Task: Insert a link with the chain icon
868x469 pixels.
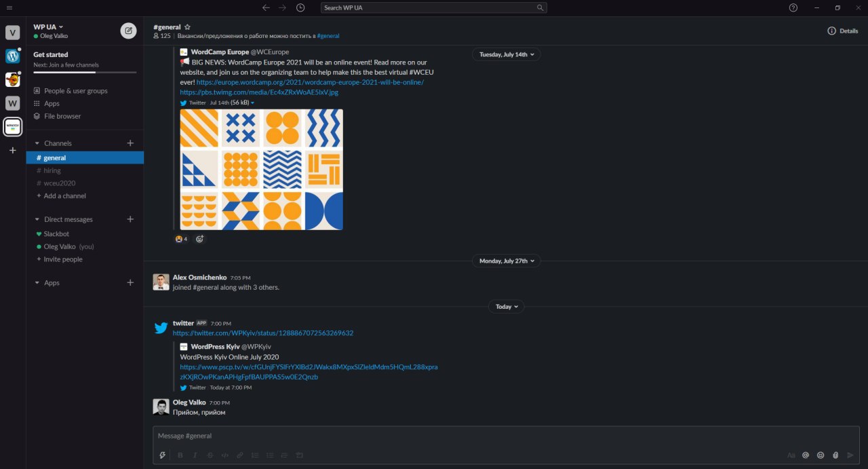Action: click(x=240, y=455)
